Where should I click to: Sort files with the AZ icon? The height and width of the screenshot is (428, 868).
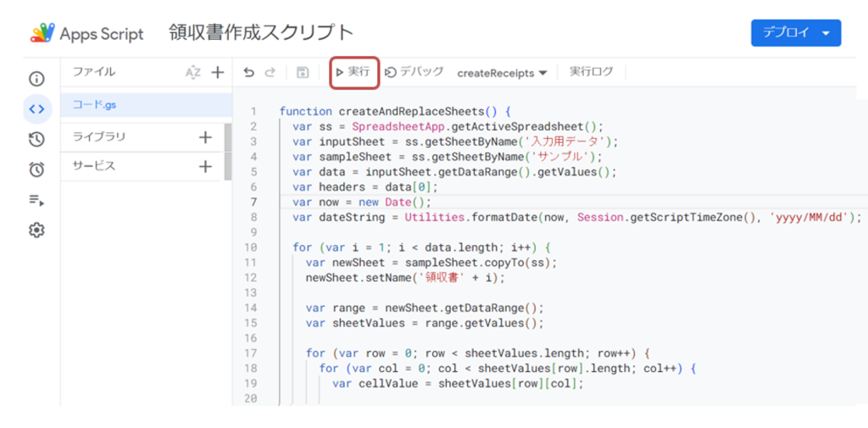click(193, 72)
